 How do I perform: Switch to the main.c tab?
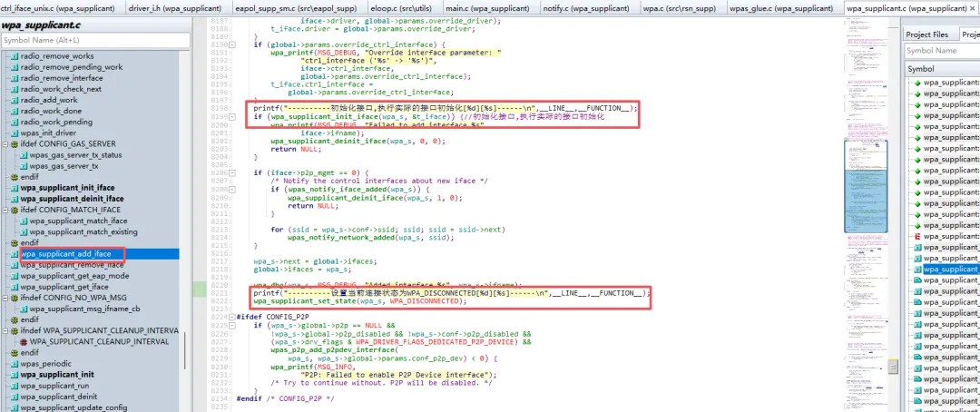click(488, 8)
